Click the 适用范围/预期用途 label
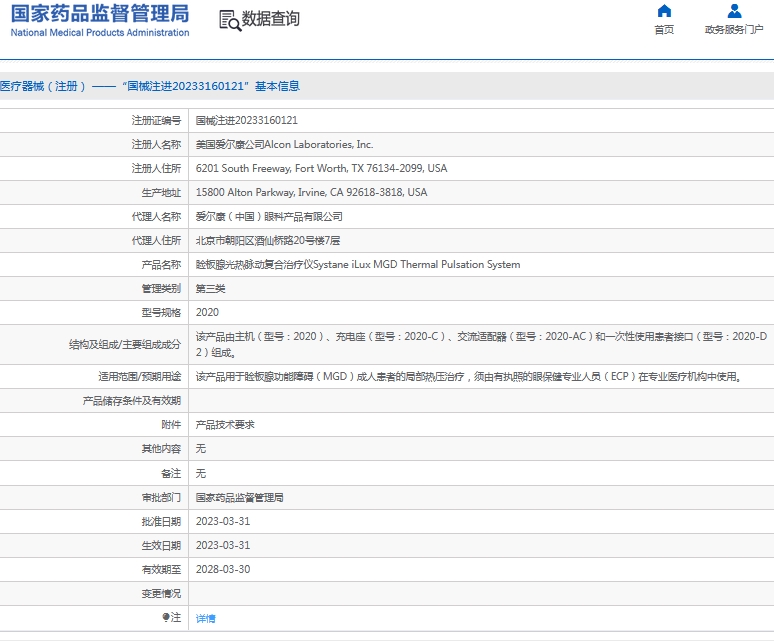774x641 pixels. coord(140,377)
